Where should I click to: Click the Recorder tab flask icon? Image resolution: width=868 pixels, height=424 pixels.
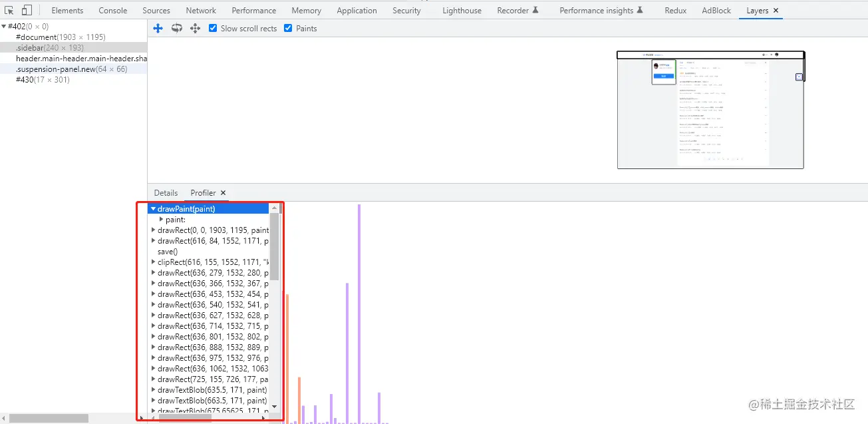click(x=535, y=10)
